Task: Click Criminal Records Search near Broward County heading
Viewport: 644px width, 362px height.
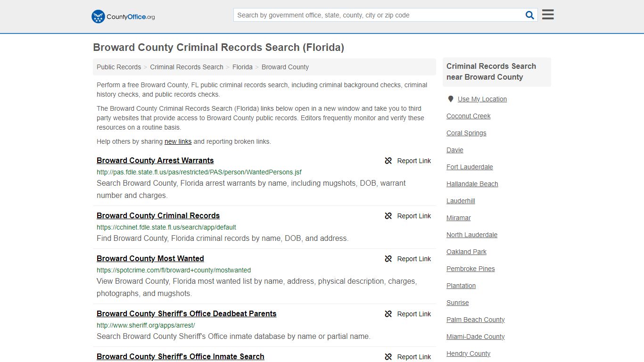Action: (x=491, y=72)
